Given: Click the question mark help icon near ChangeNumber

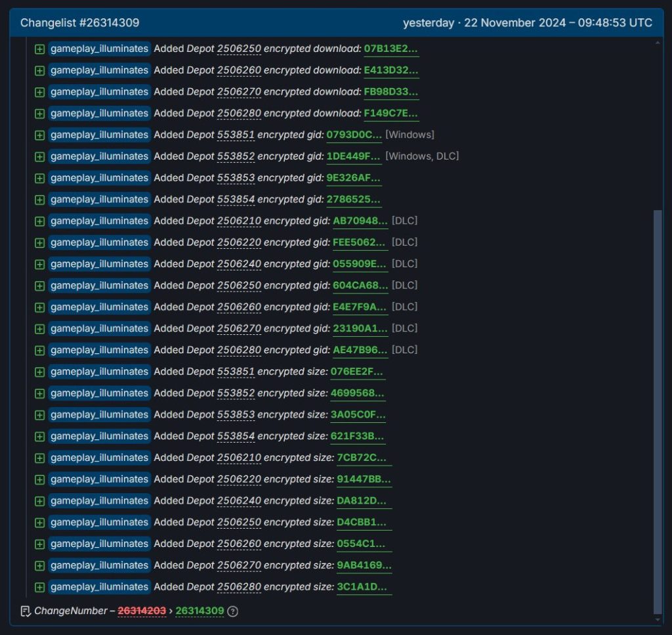Looking at the screenshot, I should point(233,611).
